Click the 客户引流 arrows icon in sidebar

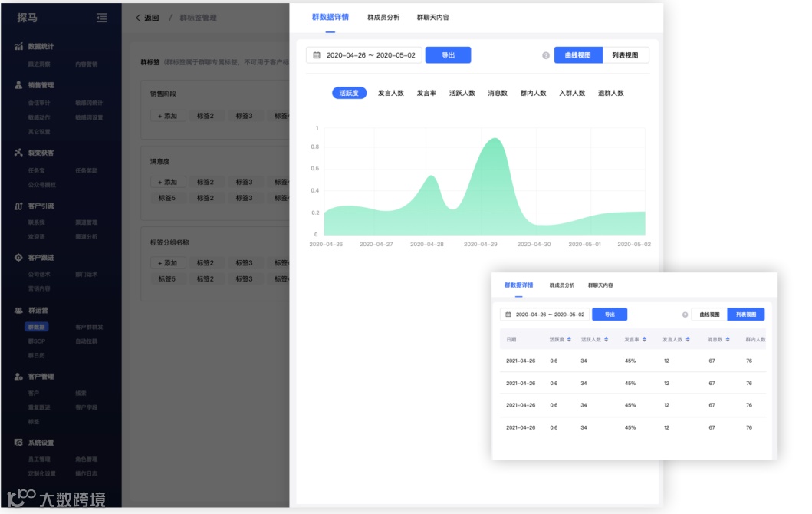point(18,206)
